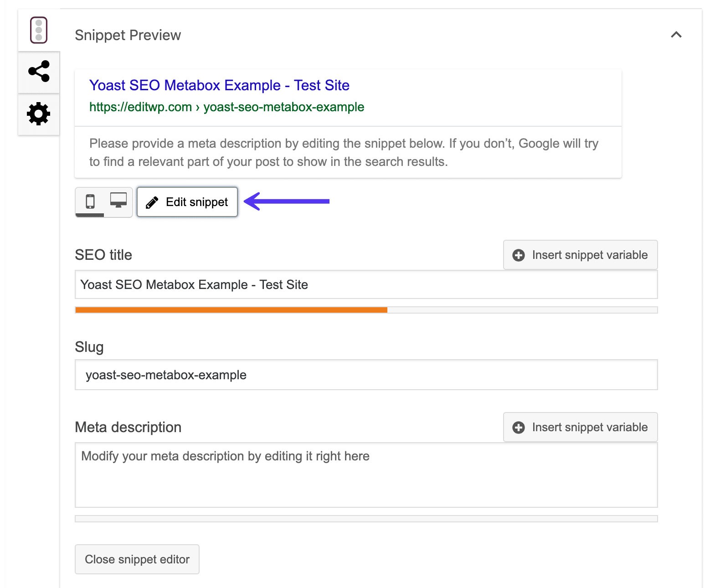The image size is (710, 588).
Task: Switch to desktop preview mode
Action: click(118, 201)
